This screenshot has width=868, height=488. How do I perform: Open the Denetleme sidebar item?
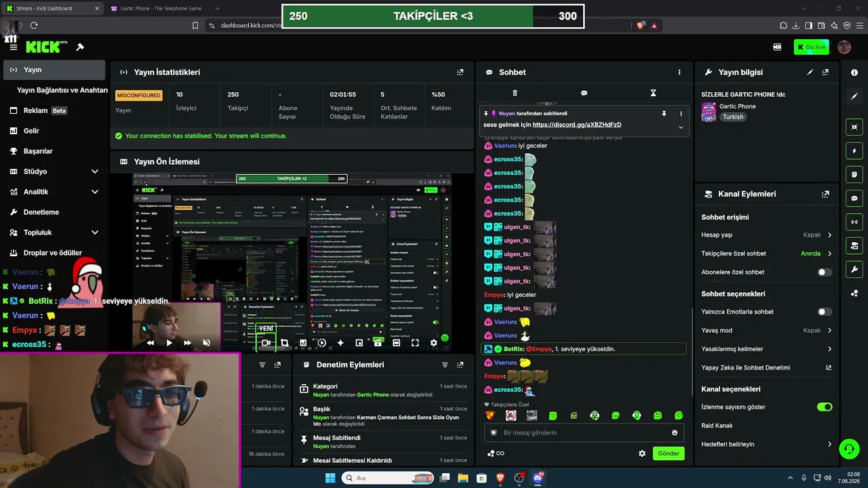(54, 212)
